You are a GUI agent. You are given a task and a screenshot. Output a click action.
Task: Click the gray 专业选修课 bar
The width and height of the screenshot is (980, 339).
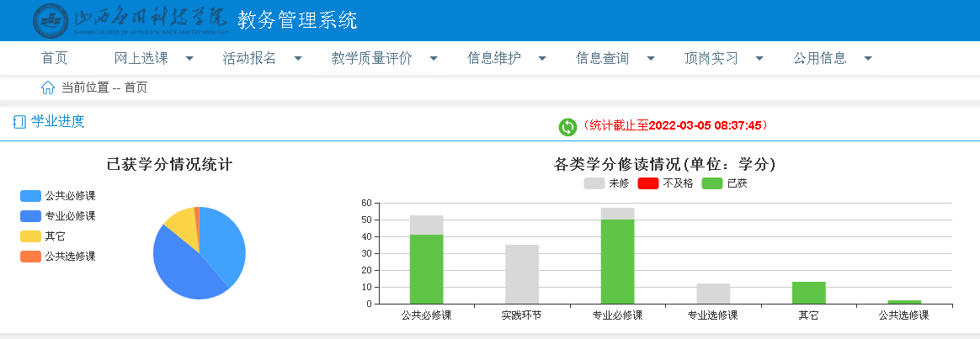(713, 294)
